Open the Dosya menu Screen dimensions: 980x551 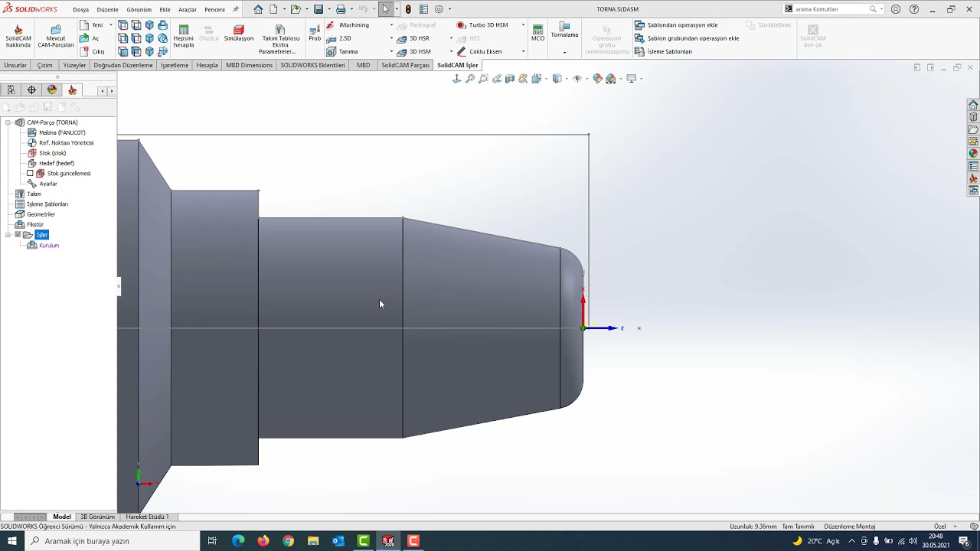pos(80,10)
